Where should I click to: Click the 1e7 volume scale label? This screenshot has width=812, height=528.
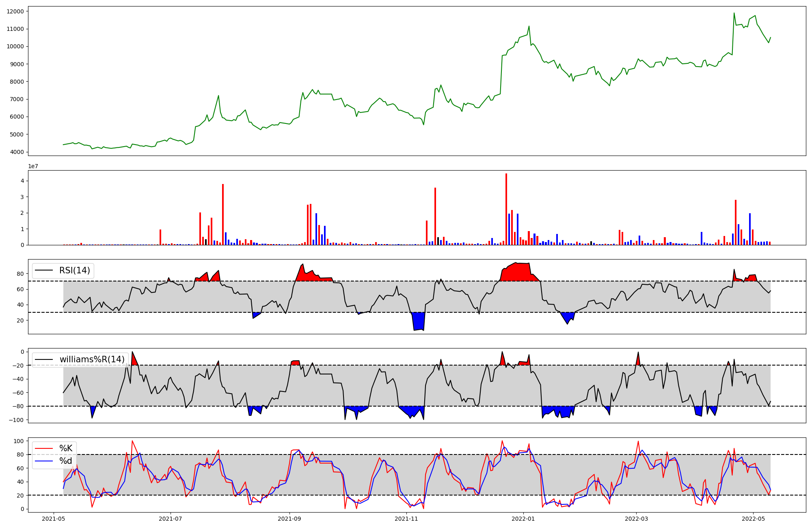tap(33, 166)
